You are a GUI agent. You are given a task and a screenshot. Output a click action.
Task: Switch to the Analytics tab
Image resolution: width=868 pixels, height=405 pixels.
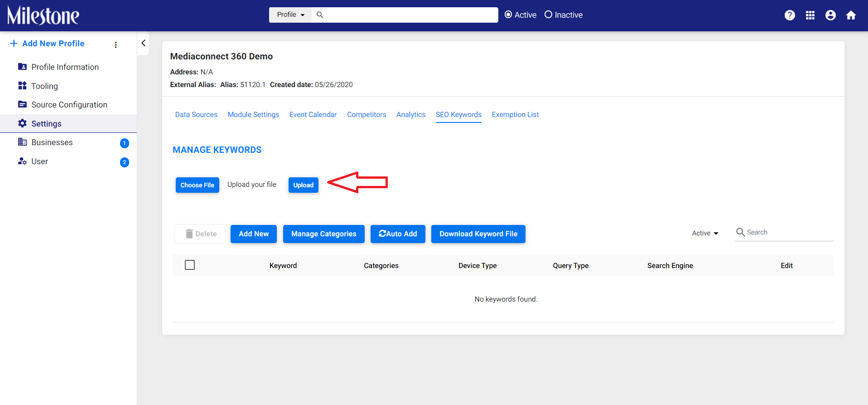click(x=411, y=115)
